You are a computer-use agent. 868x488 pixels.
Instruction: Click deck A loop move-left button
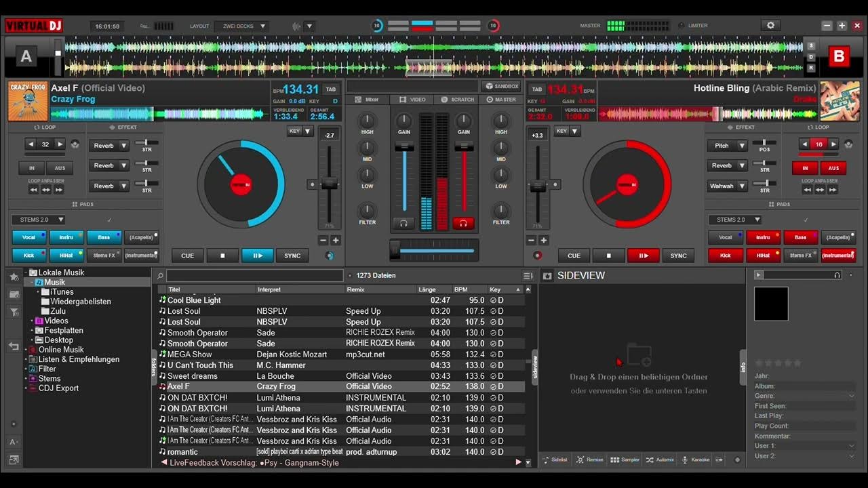33,190
